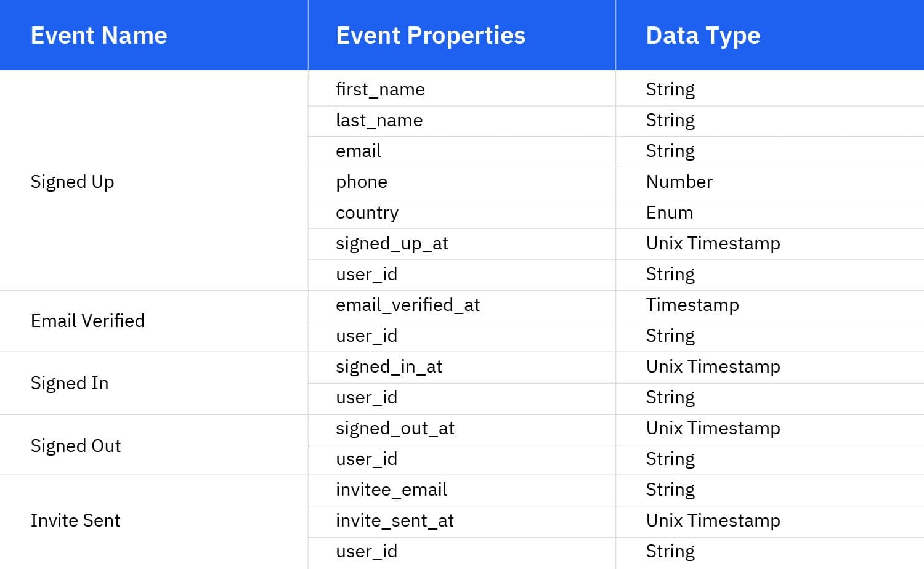Image resolution: width=924 pixels, height=569 pixels.
Task: Click the Event Name column header
Action: click(x=99, y=35)
